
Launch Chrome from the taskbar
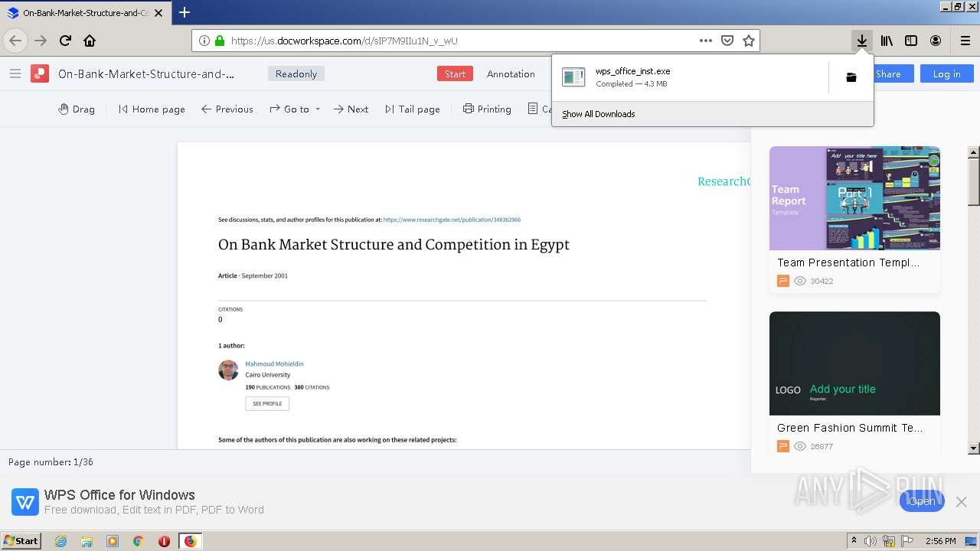tap(138, 541)
